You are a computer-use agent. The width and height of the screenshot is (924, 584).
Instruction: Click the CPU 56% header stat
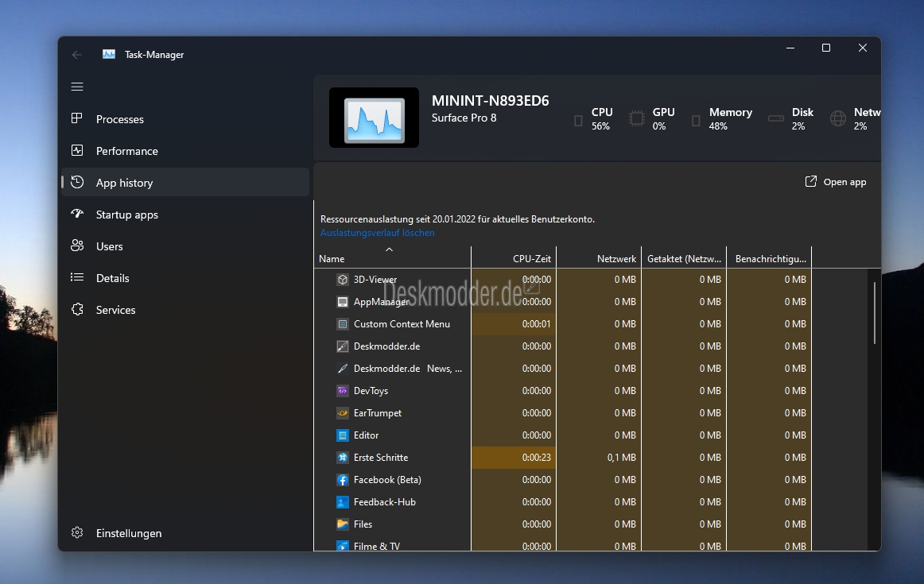coord(594,118)
